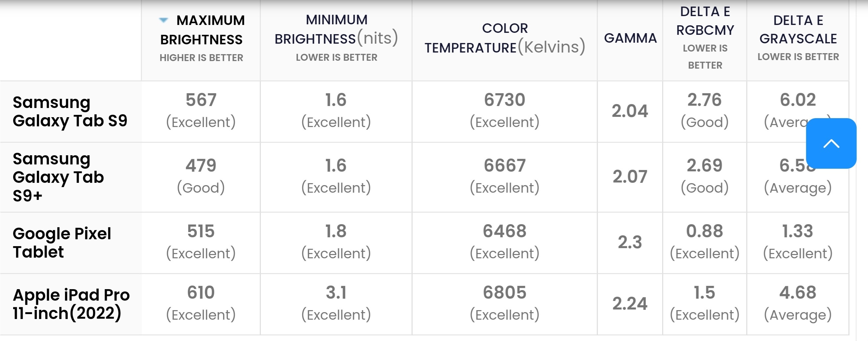Select the Gamma column header
This screenshot has height=341, width=868.
point(630,39)
